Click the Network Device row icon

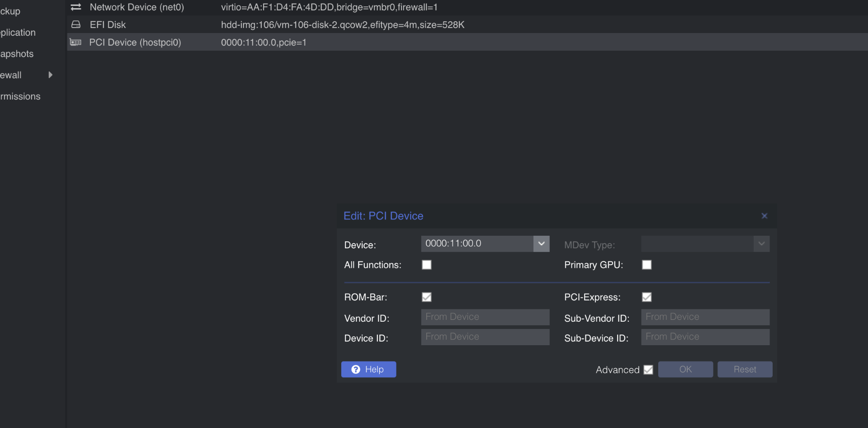[x=76, y=7]
